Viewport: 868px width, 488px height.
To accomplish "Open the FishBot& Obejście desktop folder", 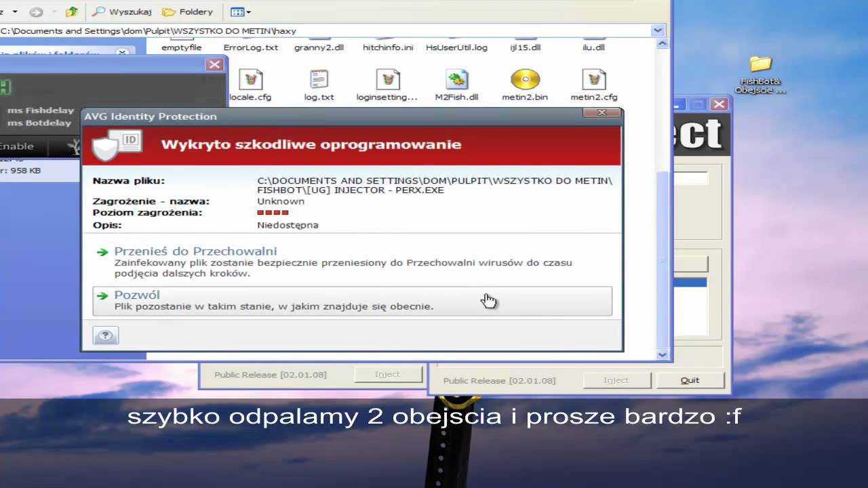I will 760,75.
